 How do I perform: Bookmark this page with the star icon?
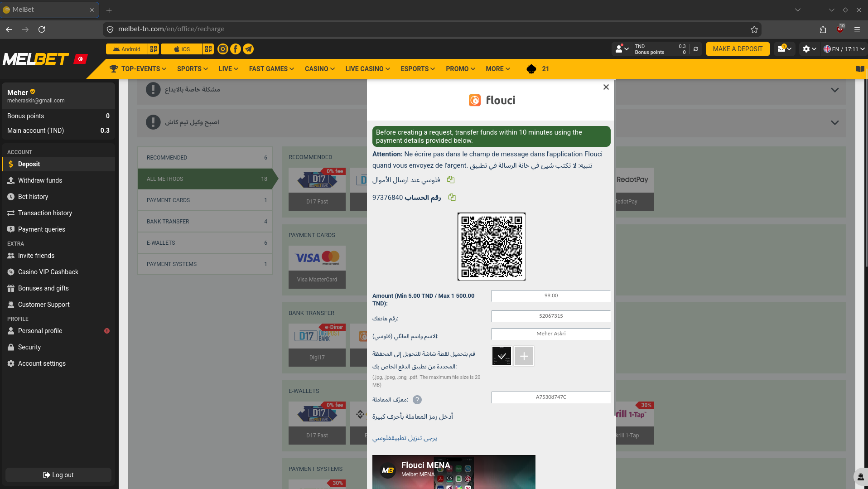click(x=754, y=29)
